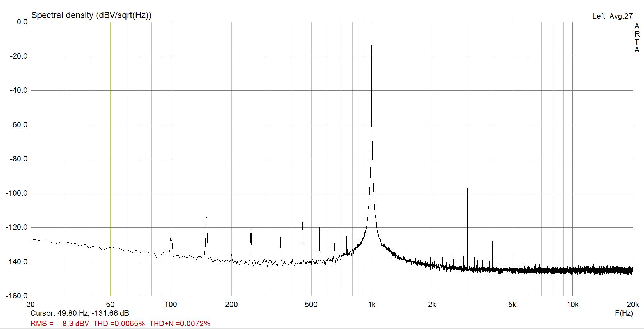Click the yellow cursor line at 50 Hz
The height and width of the screenshot is (329, 644).
[x=110, y=159]
